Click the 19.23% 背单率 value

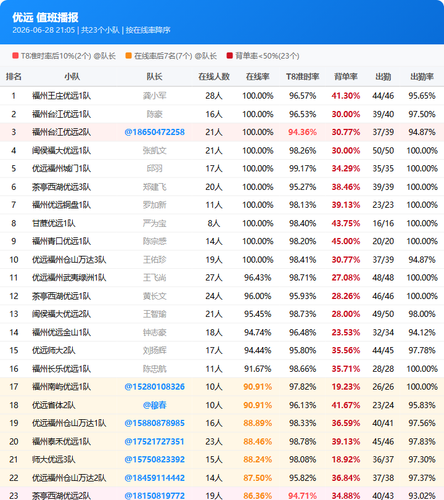coord(346,387)
